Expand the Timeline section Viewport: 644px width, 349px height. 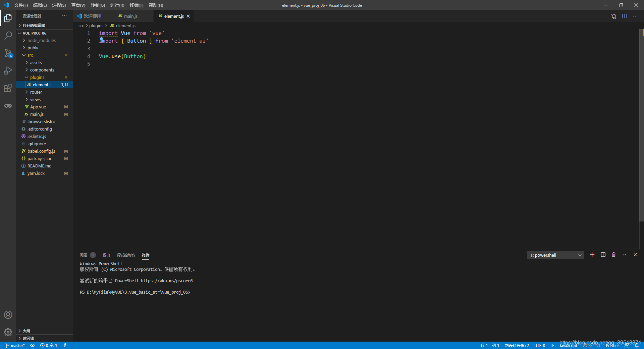tap(45, 338)
